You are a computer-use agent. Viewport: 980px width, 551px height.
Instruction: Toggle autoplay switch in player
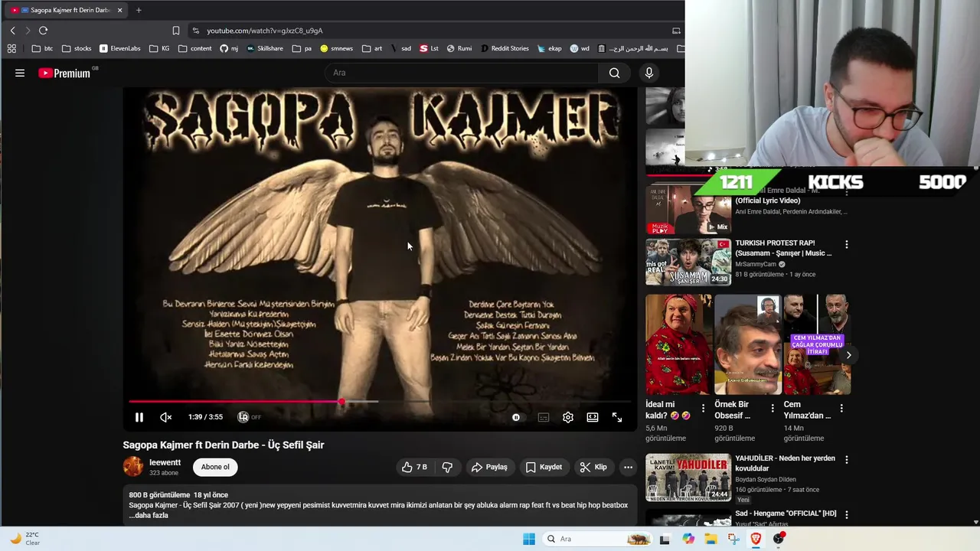click(516, 417)
